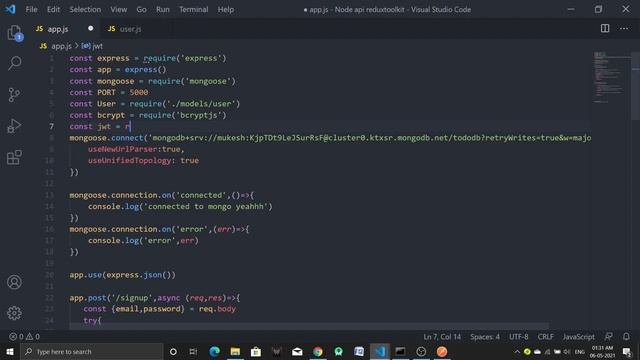Open Task View on taskbar
This screenshot has height=360, width=640.
point(193,351)
